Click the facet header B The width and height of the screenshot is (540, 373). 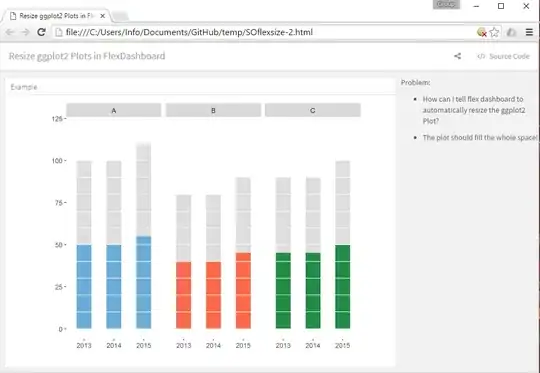point(213,110)
